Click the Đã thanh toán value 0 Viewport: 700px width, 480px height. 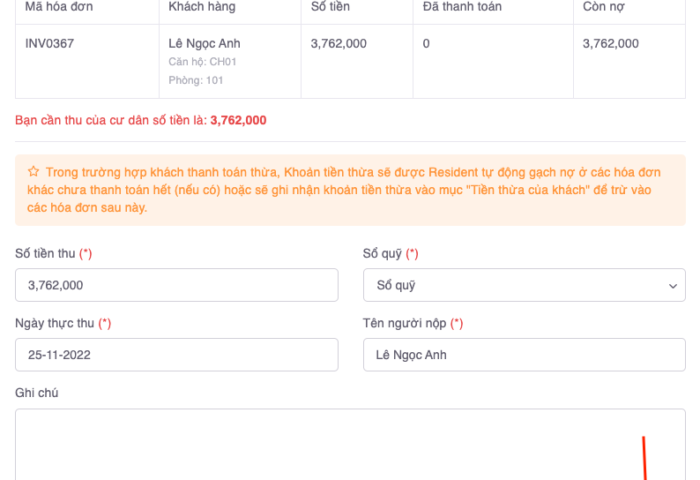tap(427, 44)
